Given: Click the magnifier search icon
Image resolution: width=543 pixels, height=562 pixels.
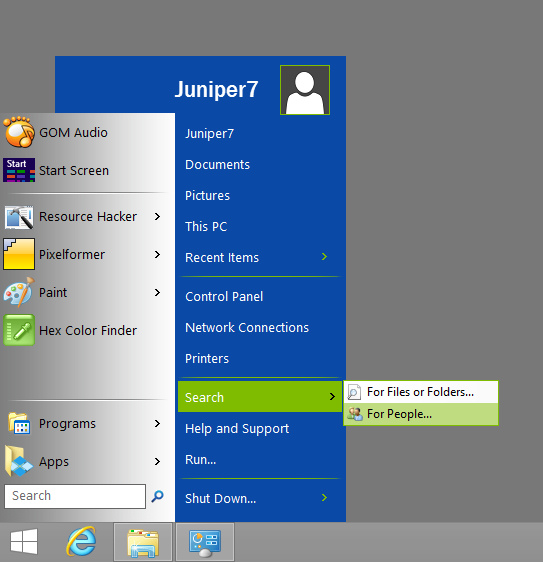Looking at the screenshot, I should [157, 496].
